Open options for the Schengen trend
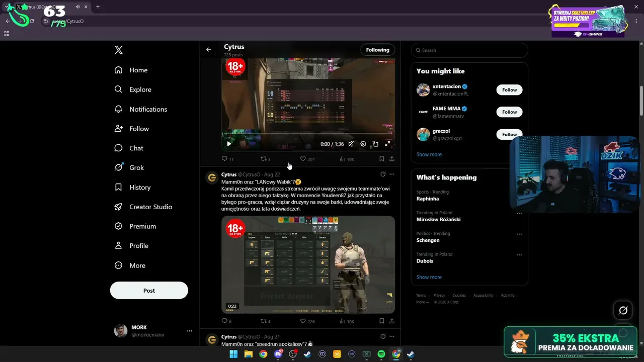 tap(519, 234)
